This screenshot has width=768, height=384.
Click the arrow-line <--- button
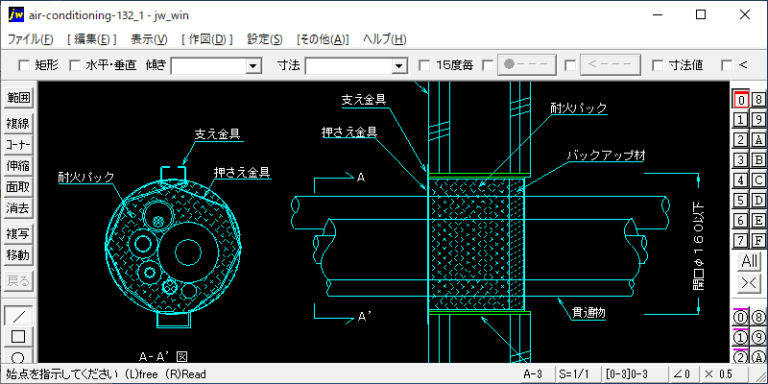[610, 65]
